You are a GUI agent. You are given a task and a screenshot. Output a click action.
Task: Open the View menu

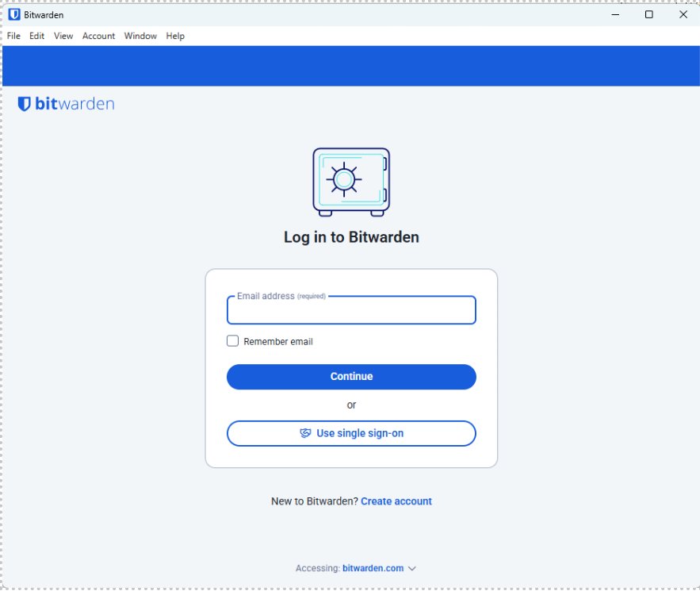click(63, 36)
